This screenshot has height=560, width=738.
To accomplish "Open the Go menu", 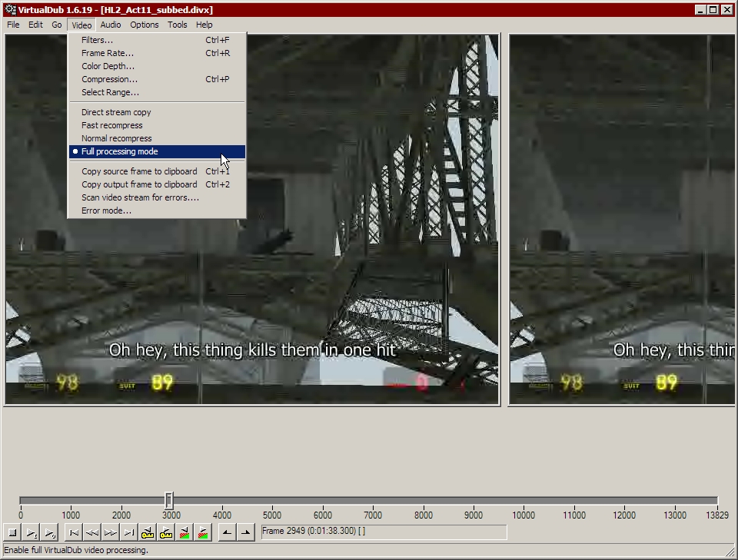I will (x=56, y=25).
